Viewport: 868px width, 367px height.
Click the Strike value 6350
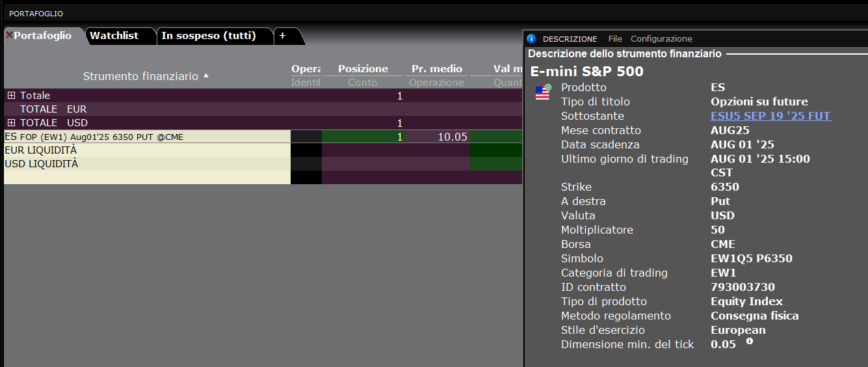click(x=725, y=187)
